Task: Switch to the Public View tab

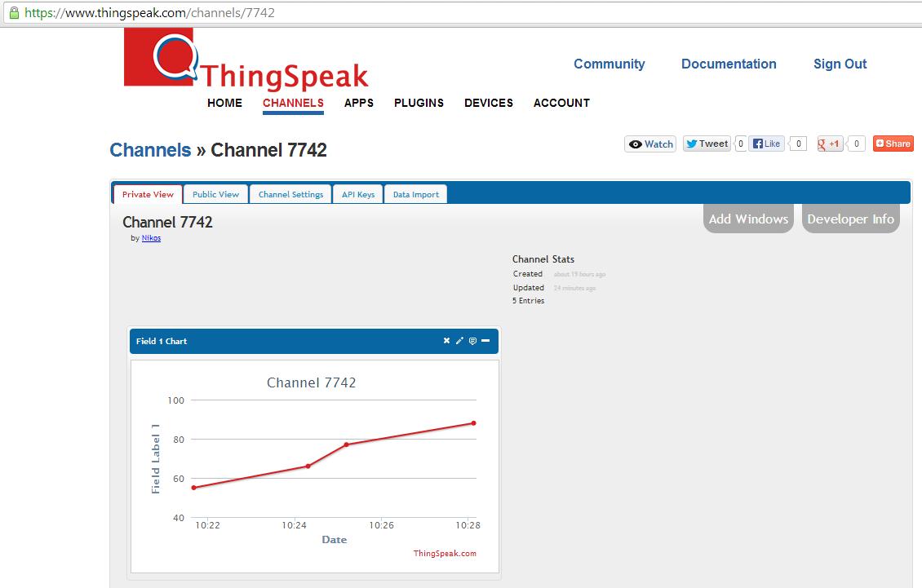Action: [215, 194]
